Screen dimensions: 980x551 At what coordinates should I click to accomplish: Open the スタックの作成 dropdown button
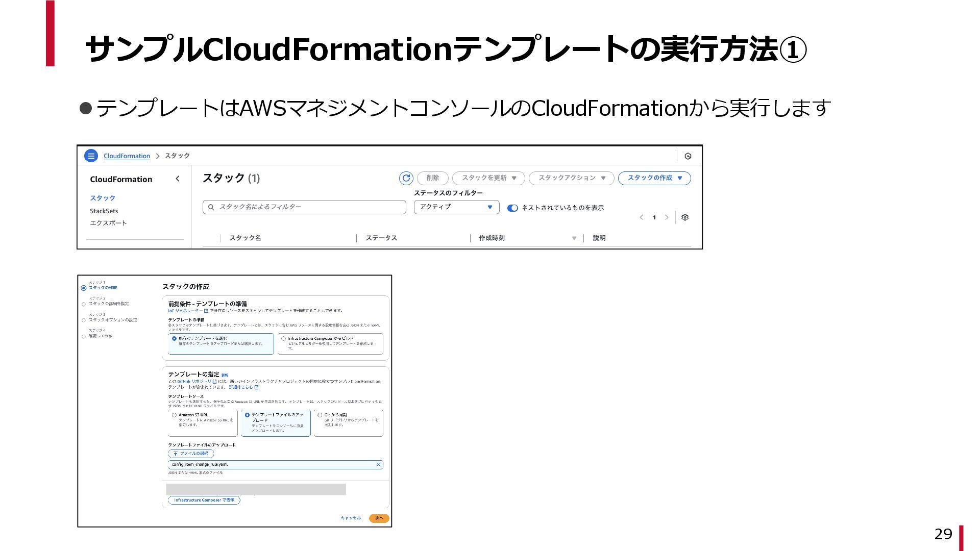(x=654, y=178)
